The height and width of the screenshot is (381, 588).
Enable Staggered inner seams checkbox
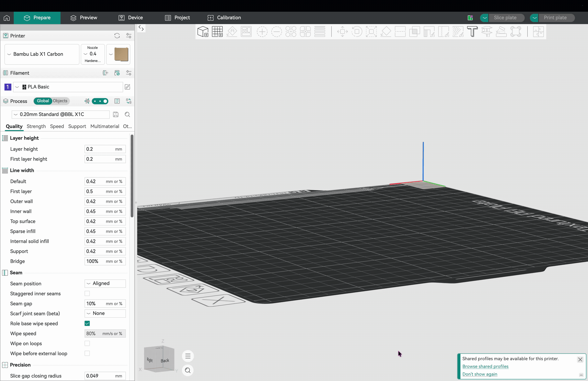coord(87,293)
